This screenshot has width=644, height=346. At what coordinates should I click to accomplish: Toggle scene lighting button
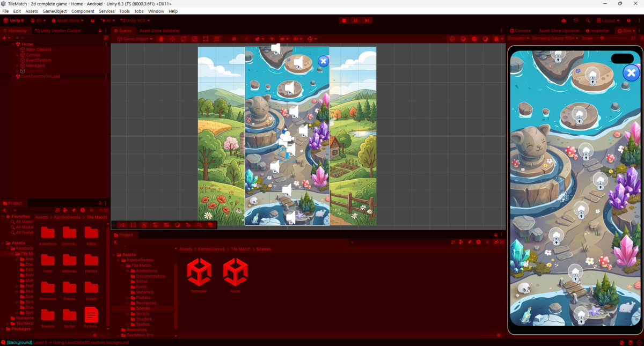coord(246,39)
